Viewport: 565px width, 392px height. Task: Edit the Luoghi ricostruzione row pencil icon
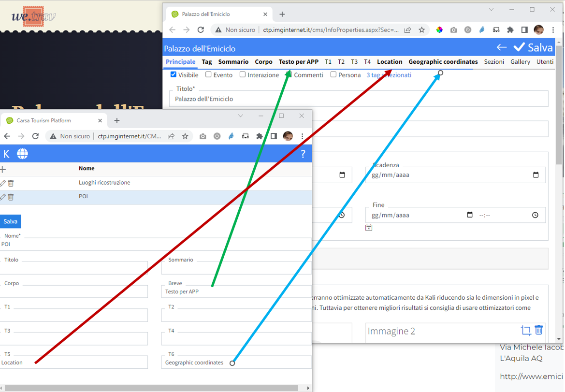2,183
